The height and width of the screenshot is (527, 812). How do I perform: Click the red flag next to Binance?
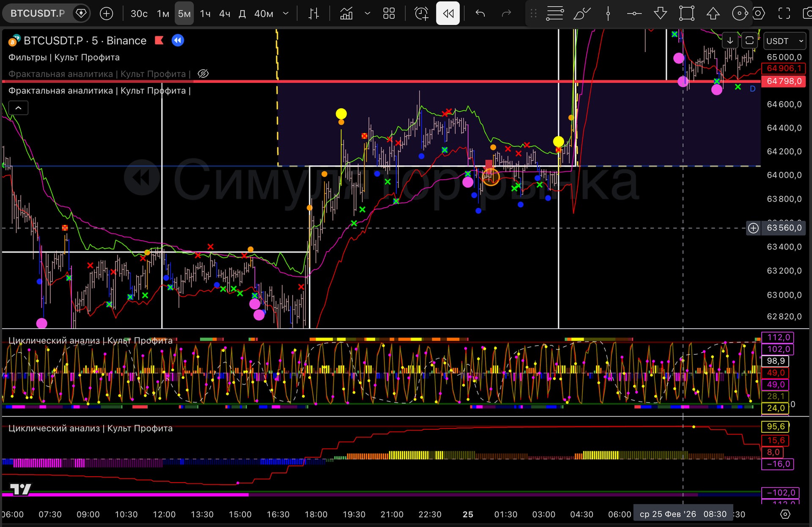coord(159,41)
